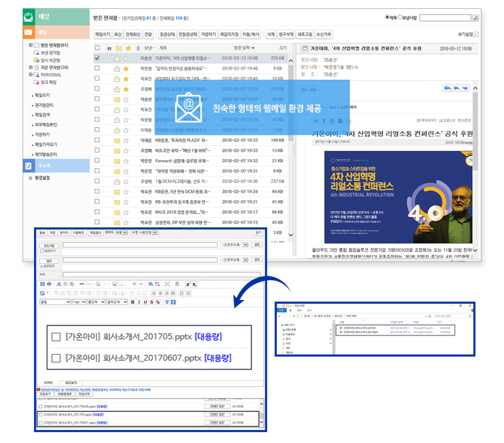Click the 새로고침 button in the mail toolbar
The height and width of the screenshot is (443, 504).
coord(305,34)
